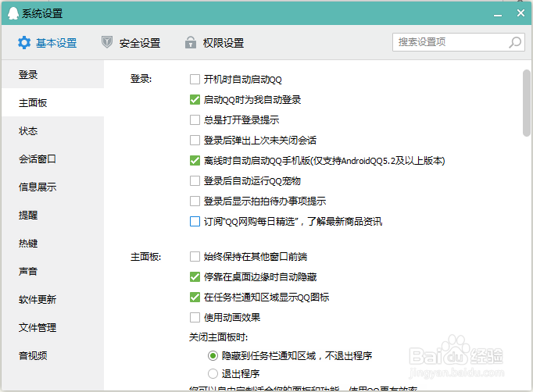Enable 始终保持在其他窗口前端 checkbox
The height and width of the screenshot is (392, 533).
[195, 256]
